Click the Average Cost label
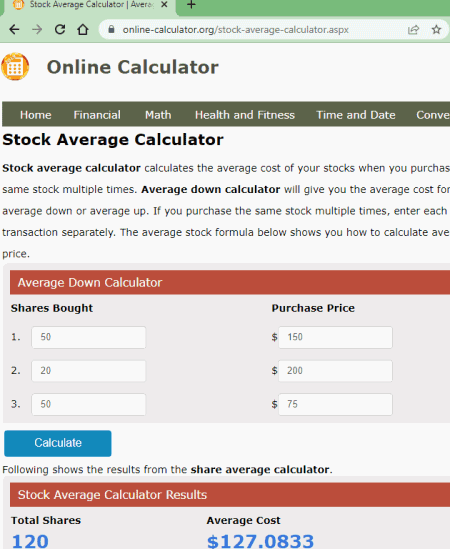Screen dimensions: 450x549 (243, 520)
